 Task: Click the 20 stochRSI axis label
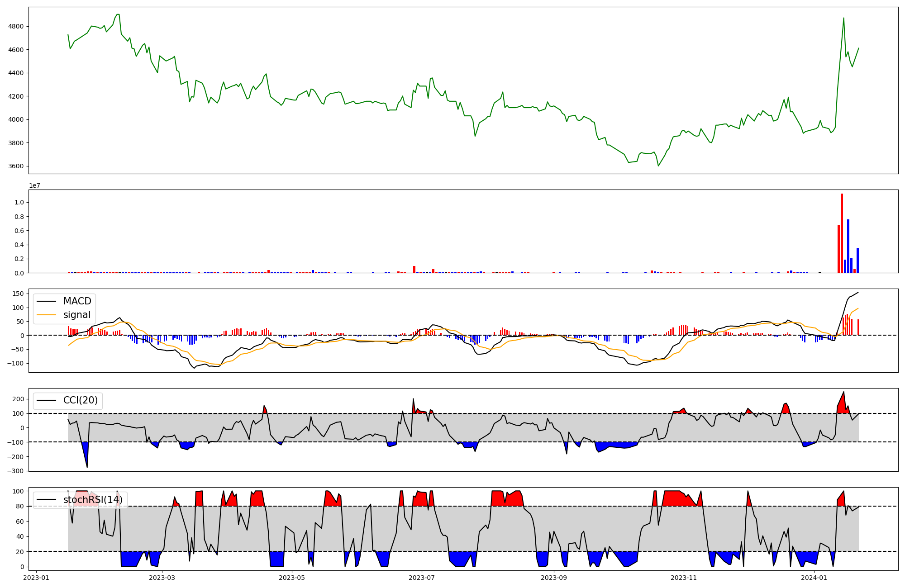pyautogui.click(x=20, y=552)
